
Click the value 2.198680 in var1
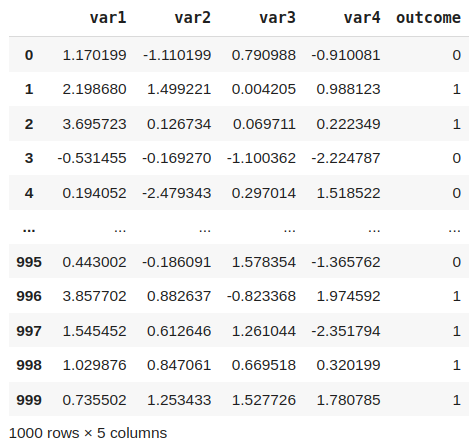[95, 89]
